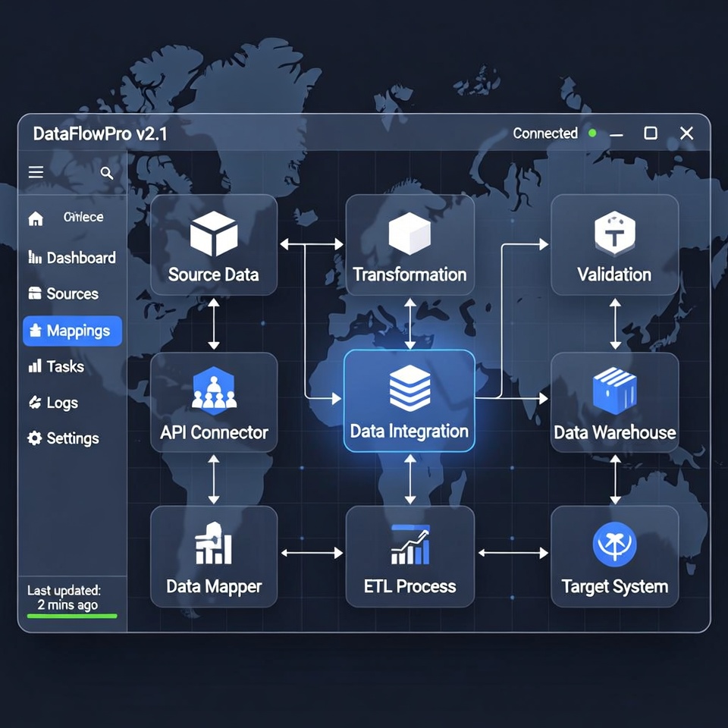Toggle the Connected status indicator
728x728 pixels.
(544, 133)
